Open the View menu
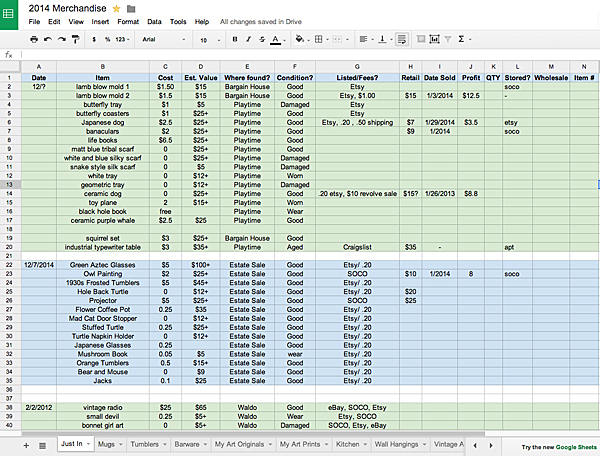 76,22
